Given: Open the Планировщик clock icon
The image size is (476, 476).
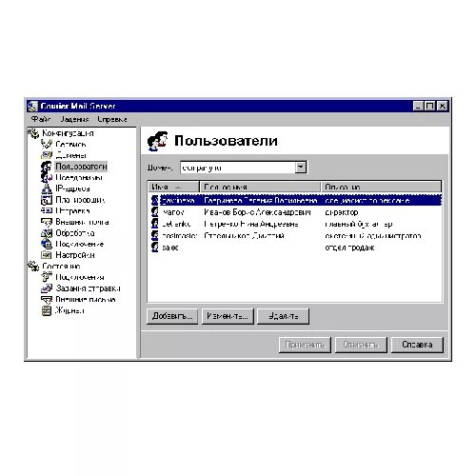Looking at the screenshot, I should coord(47,200).
